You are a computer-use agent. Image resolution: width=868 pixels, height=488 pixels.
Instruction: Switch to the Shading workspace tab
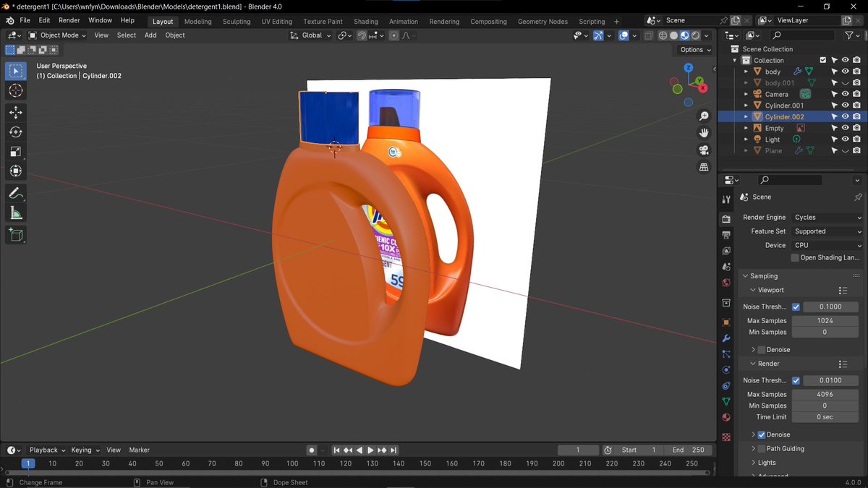point(365,21)
